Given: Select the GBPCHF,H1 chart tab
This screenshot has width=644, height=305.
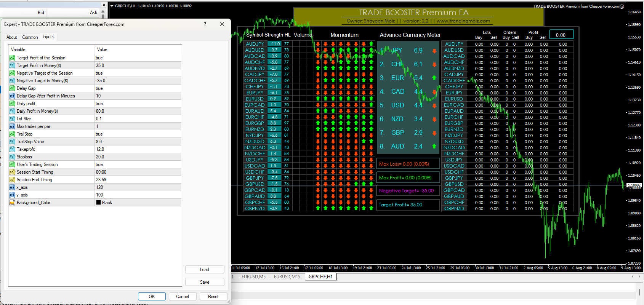Looking at the screenshot, I should (x=320, y=277).
